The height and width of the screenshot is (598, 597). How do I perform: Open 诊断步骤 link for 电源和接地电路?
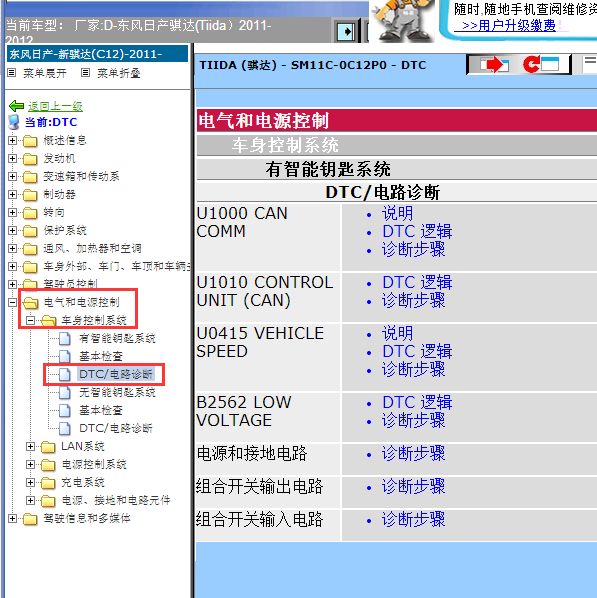coord(414,454)
